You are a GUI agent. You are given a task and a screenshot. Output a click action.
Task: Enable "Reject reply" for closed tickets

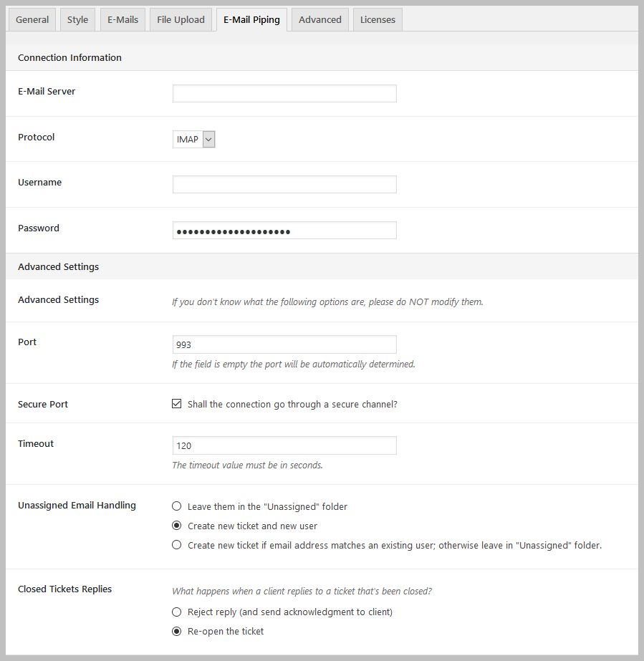coord(176,612)
